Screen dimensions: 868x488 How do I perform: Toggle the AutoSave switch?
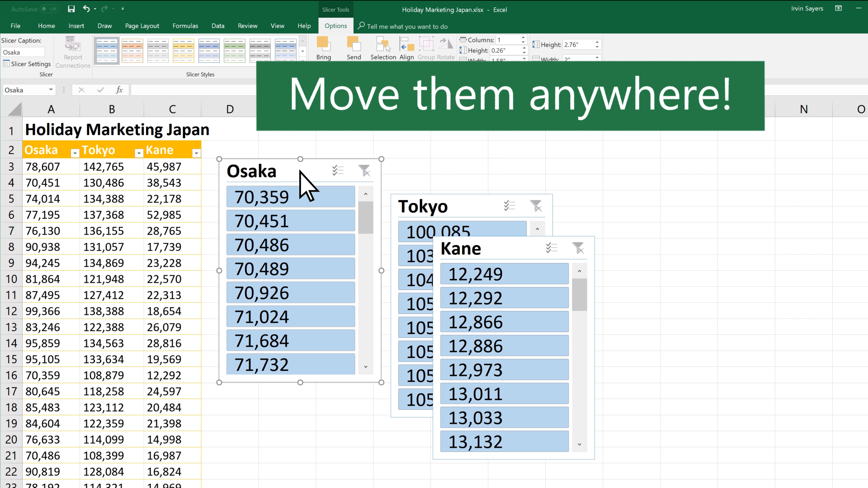pyautogui.click(x=49, y=9)
